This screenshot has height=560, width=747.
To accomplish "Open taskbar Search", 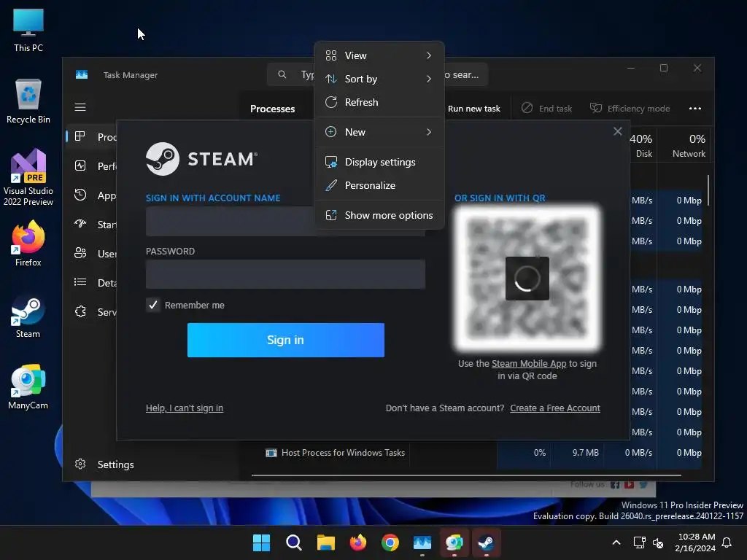I will tap(293, 542).
